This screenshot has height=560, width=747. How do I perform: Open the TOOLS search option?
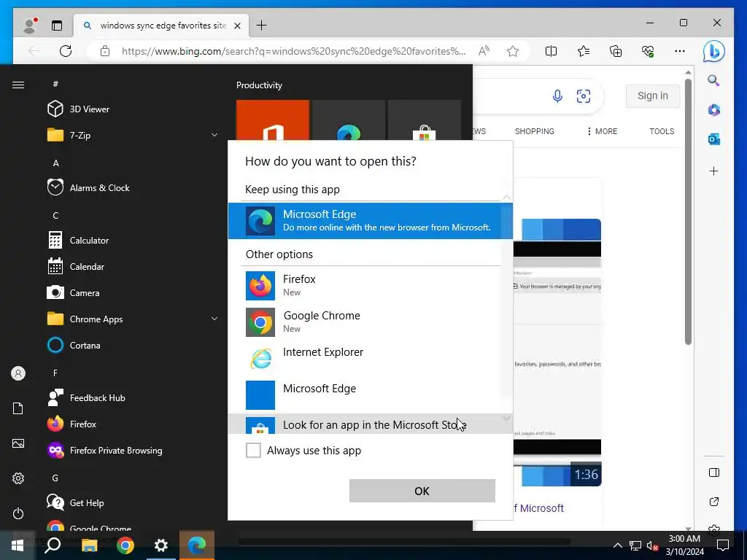click(x=662, y=131)
